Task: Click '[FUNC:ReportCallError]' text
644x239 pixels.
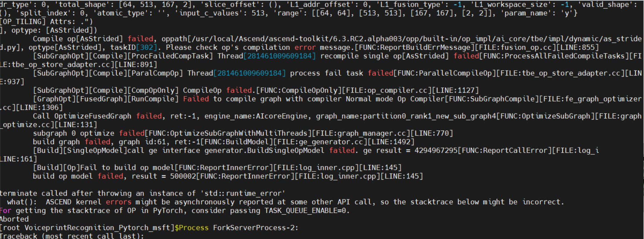Action: (505, 151)
